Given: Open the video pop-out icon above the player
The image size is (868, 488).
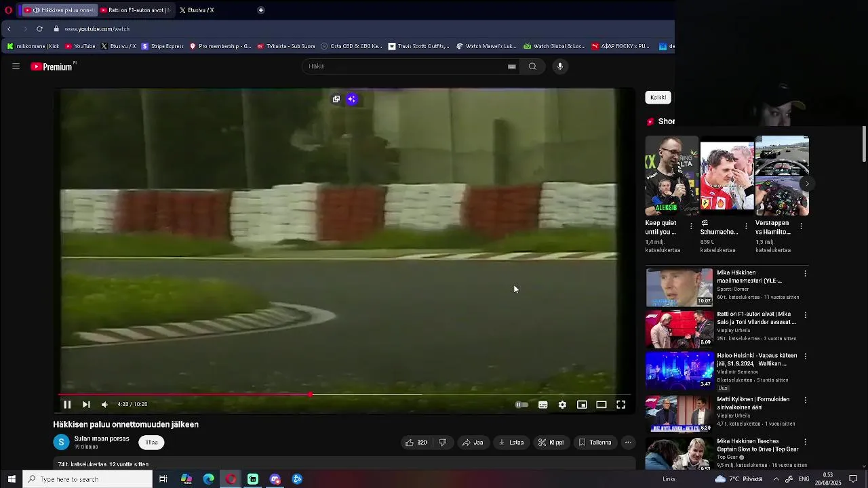Looking at the screenshot, I should pyautogui.click(x=336, y=99).
